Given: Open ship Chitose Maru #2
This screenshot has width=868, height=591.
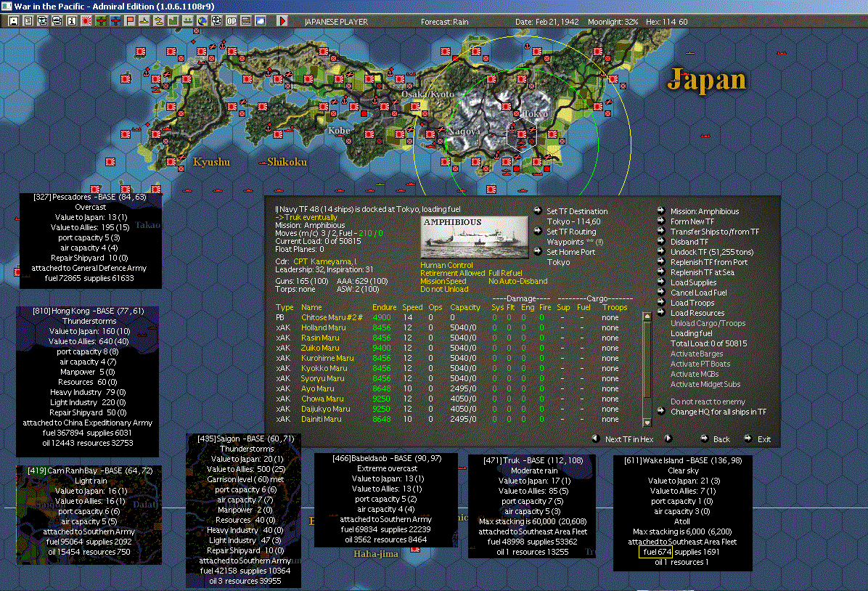Looking at the screenshot, I should point(332,317).
